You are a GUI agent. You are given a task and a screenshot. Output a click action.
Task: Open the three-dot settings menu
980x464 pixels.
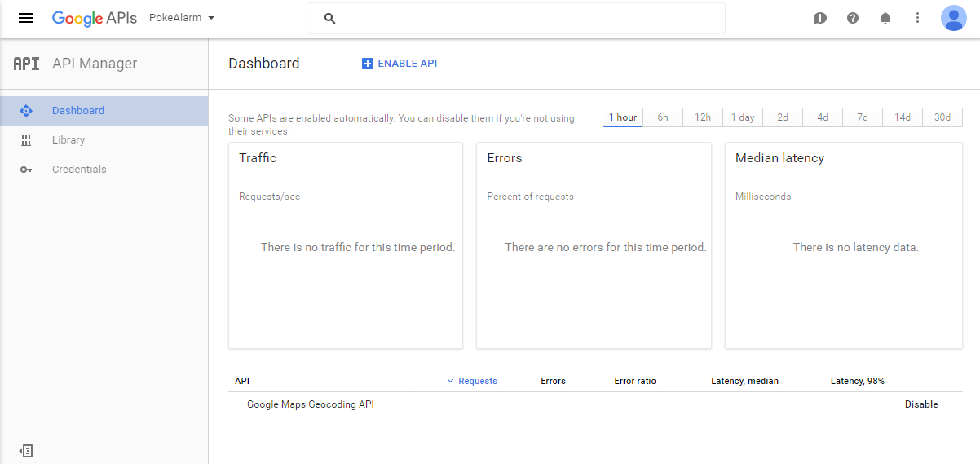(x=918, y=18)
